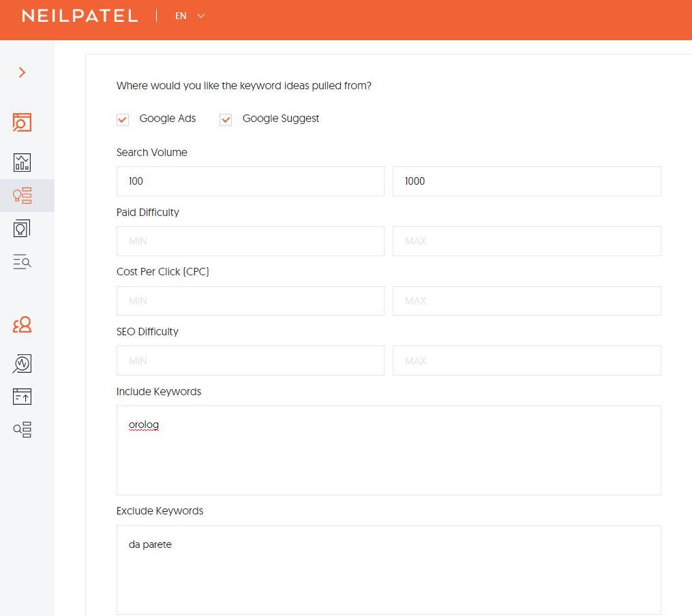Click the Search Volume minimum field with 100

tap(250, 181)
